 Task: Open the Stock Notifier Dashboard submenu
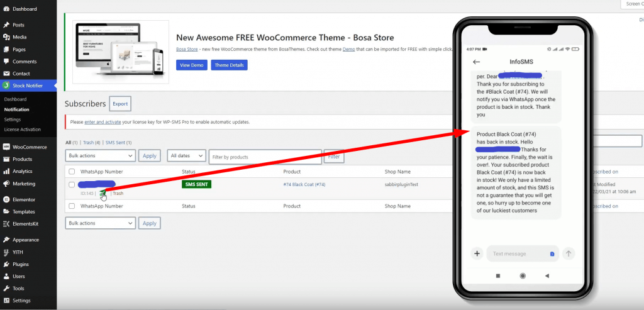15,99
